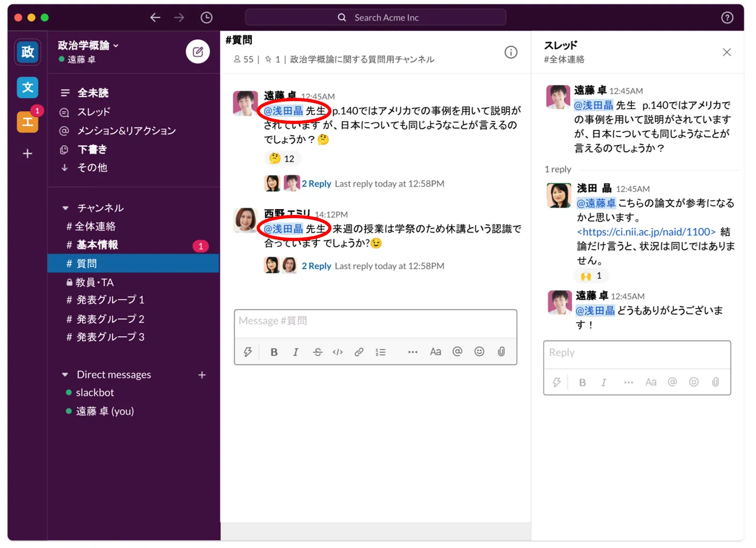Open the history clock icon
Image resolution: width=756 pixels, height=548 pixels.
206,18
